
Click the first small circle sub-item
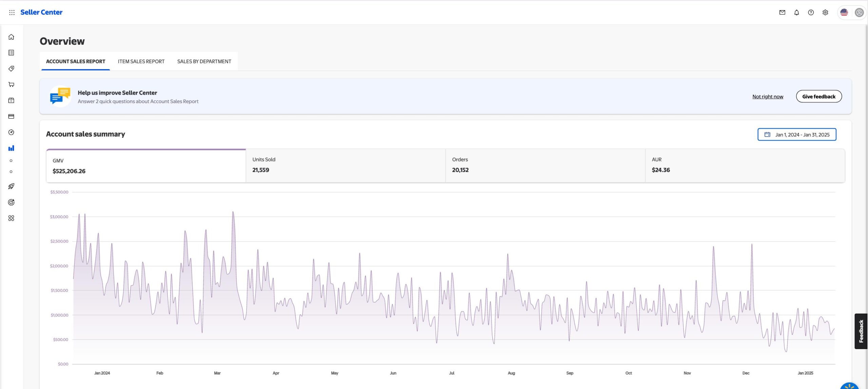pyautogui.click(x=11, y=161)
